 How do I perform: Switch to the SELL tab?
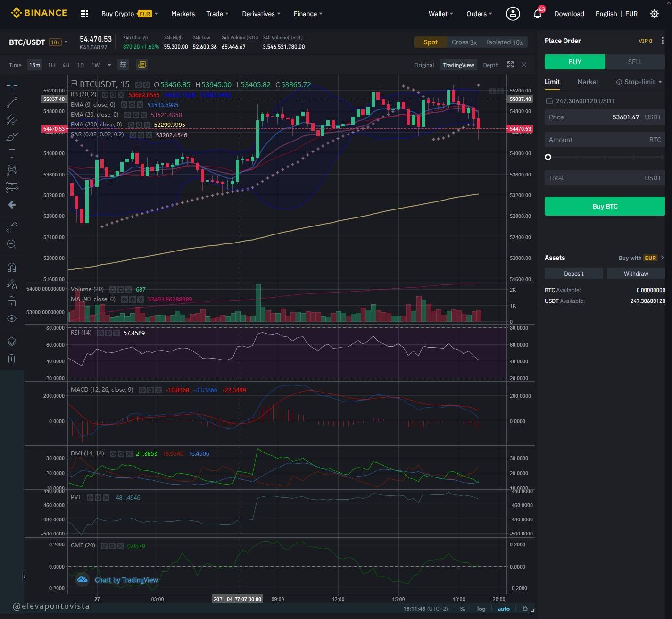point(635,62)
